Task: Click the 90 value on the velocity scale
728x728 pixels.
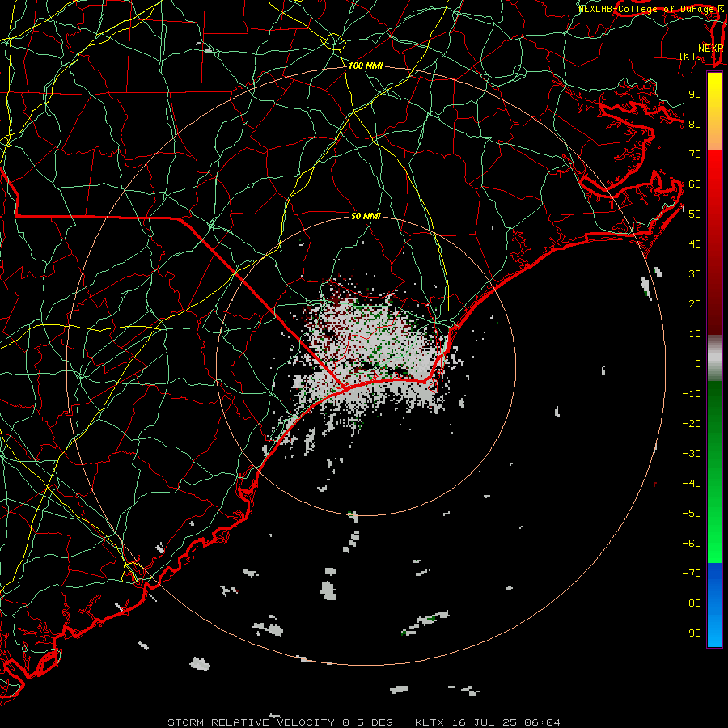Action: [695, 95]
